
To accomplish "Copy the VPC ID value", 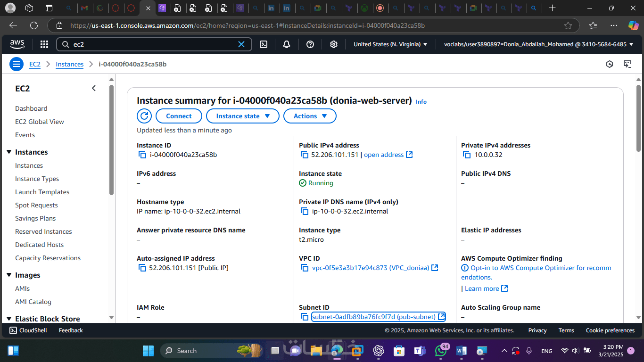I will coord(305,268).
